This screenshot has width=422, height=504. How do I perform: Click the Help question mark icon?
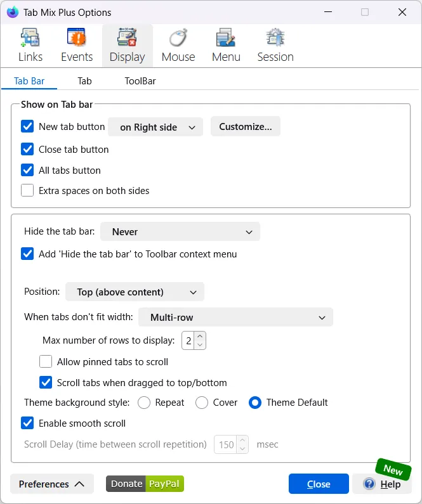(369, 484)
